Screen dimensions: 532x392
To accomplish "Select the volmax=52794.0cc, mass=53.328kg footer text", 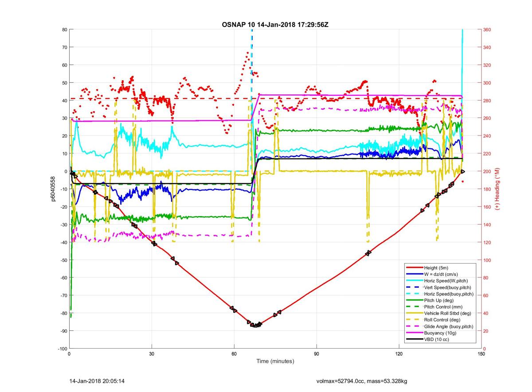I will click(362, 380).
